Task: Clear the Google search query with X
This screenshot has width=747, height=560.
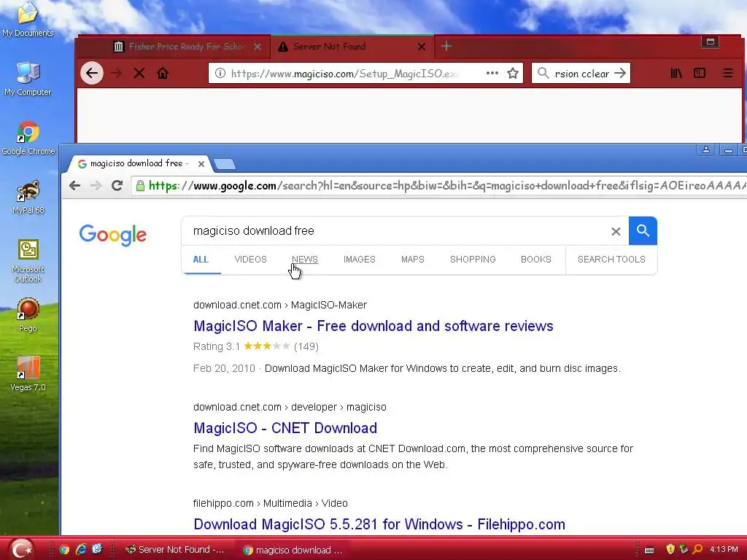Action: [616, 231]
